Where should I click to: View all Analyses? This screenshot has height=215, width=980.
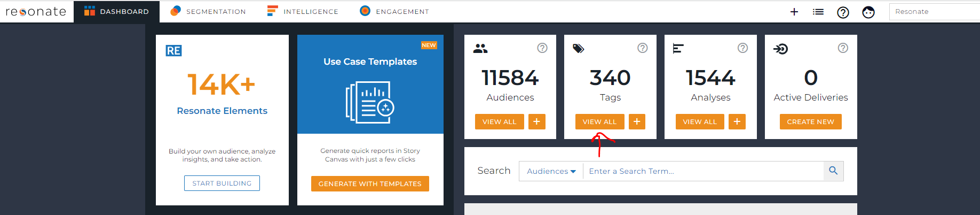(x=700, y=121)
